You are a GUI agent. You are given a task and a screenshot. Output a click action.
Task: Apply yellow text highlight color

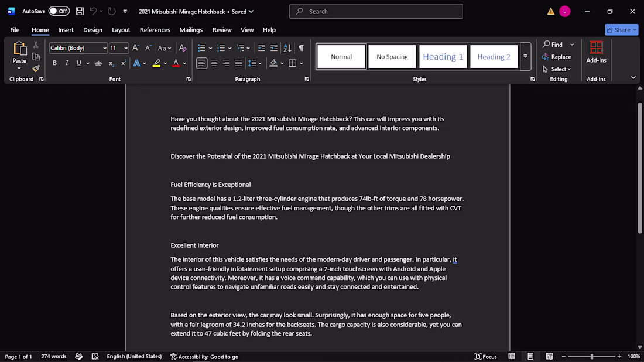pos(156,63)
